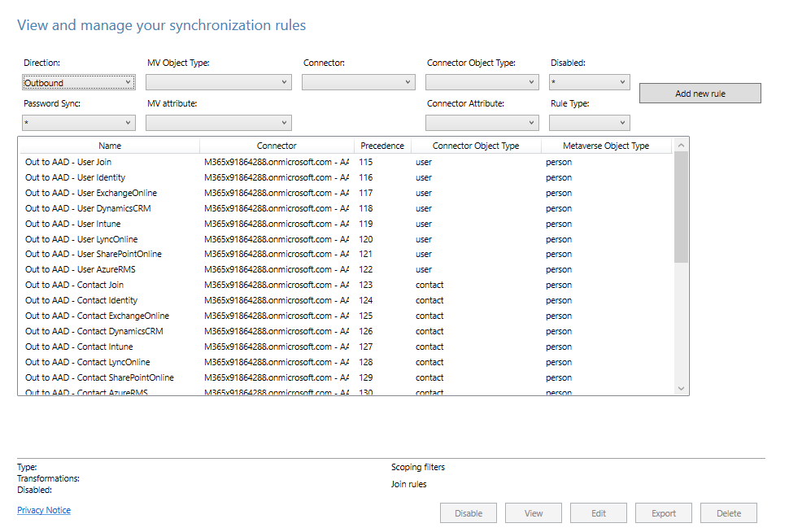The height and width of the screenshot is (532, 789).
Task: Select rule 'Out to AAD - Contact DynamicsCRM'
Action: pyautogui.click(x=346, y=331)
